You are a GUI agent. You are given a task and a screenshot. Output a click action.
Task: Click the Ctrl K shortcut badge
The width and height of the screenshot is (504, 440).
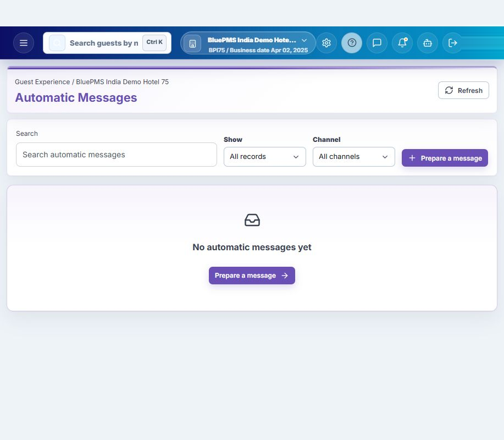coord(154,42)
